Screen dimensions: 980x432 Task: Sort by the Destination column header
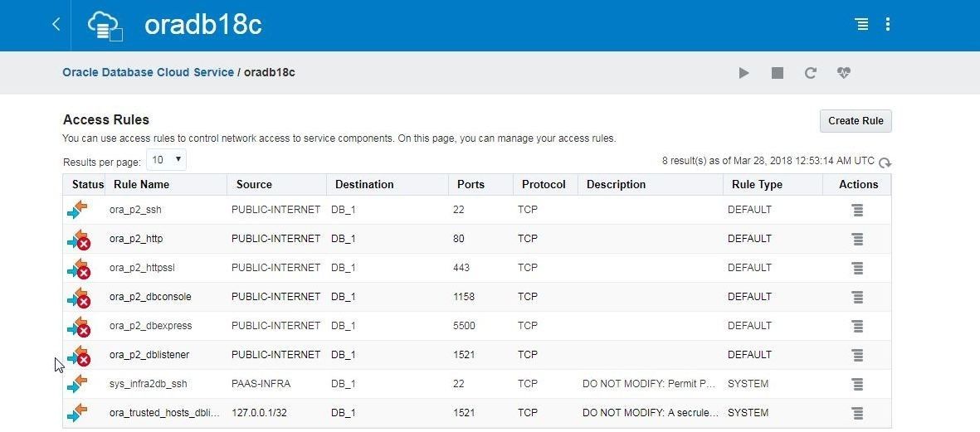pos(364,185)
